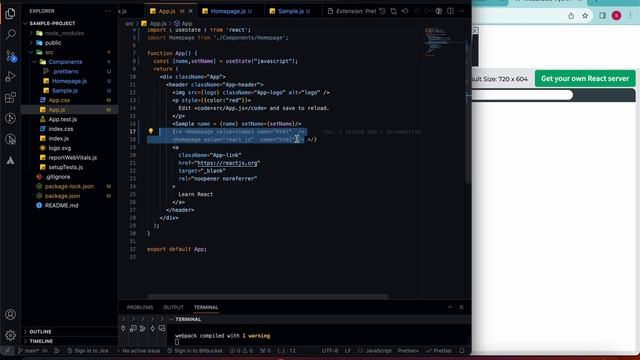The width and height of the screenshot is (640, 360).
Task: Open the browser profile avatar
Action: 616,16
